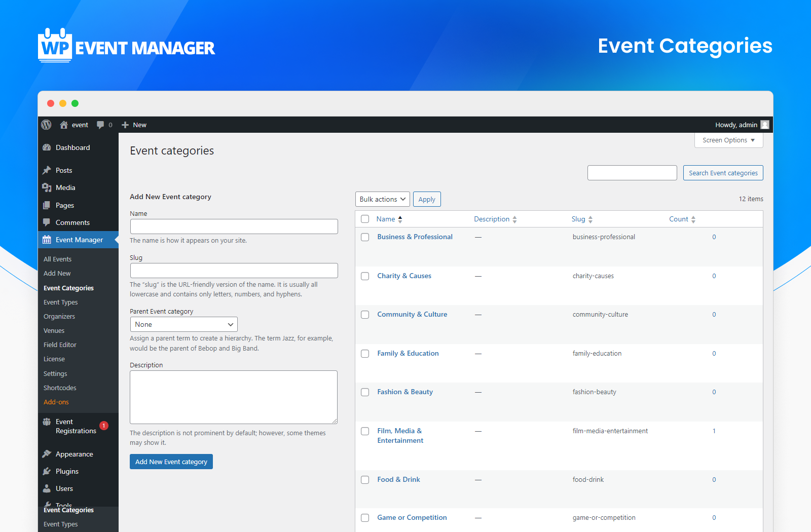Viewport: 811px width, 532px height.
Task: Click the Event Manager calendar icon
Action: pos(47,240)
